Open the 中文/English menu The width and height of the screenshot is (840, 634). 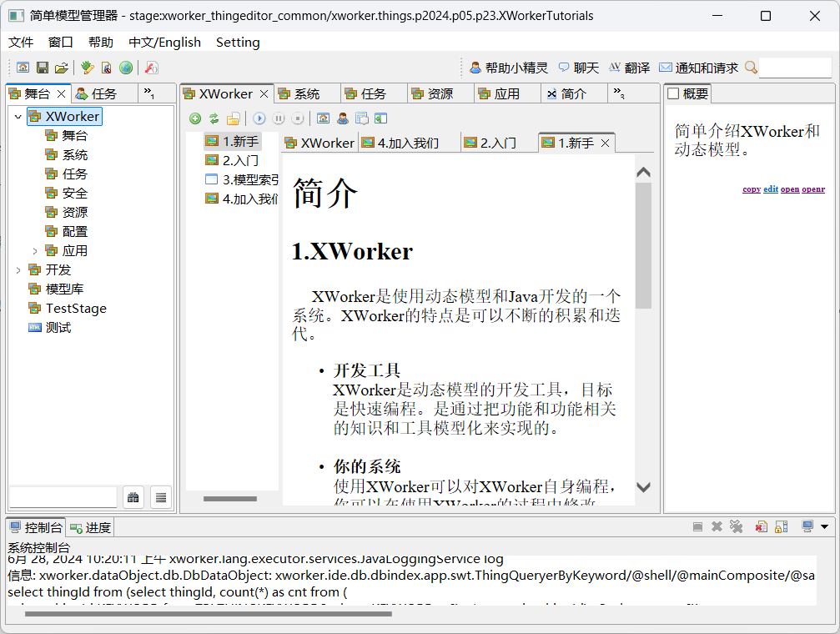[164, 43]
